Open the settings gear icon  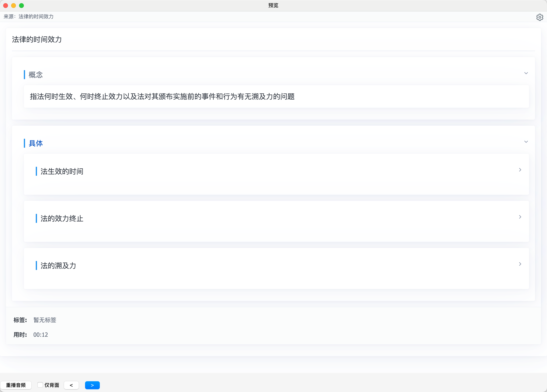click(539, 17)
